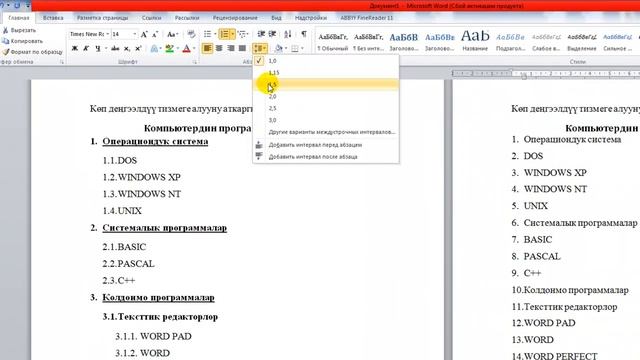Choose Добавить интервал после абзаца
This screenshot has width=640, height=360.
pos(326,157)
